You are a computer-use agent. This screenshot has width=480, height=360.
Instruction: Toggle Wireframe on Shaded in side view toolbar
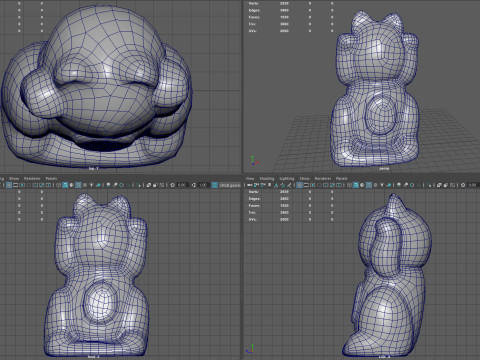369,185
